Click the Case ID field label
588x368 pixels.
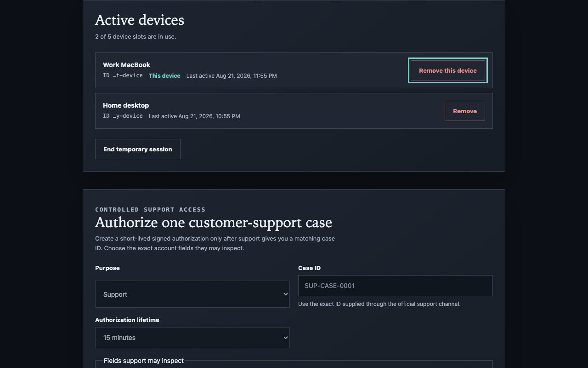(x=309, y=268)
